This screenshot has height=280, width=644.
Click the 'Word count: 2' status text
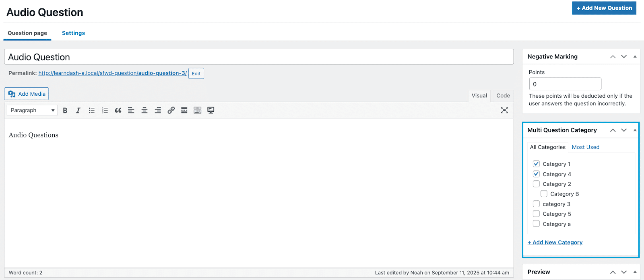[26, 273]
